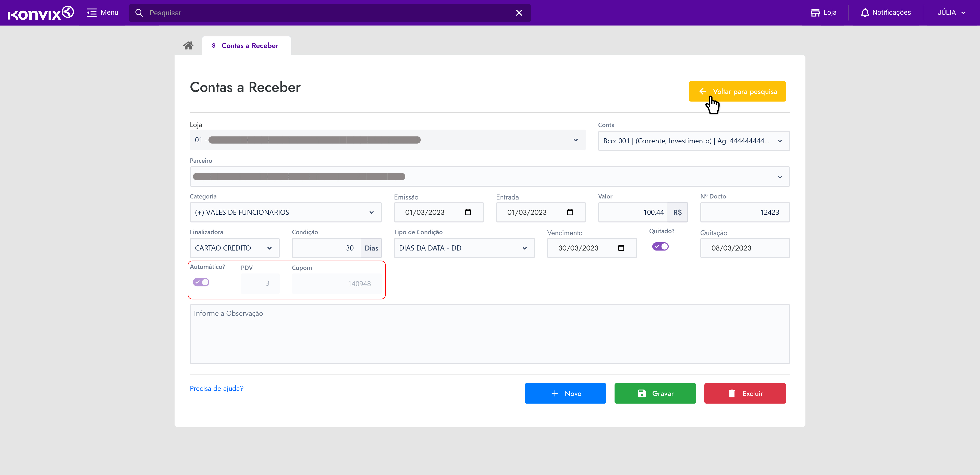
Task: Click the search magnifier icon
Action: (139, 13)
